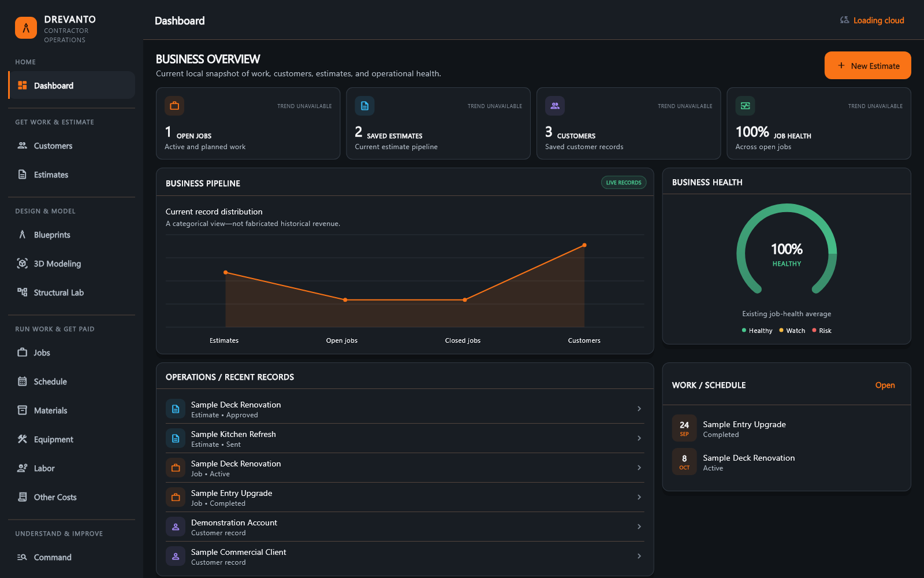The image size is (924, 578).
Task: Open the Customers menu item
Action: pos(72,146)
